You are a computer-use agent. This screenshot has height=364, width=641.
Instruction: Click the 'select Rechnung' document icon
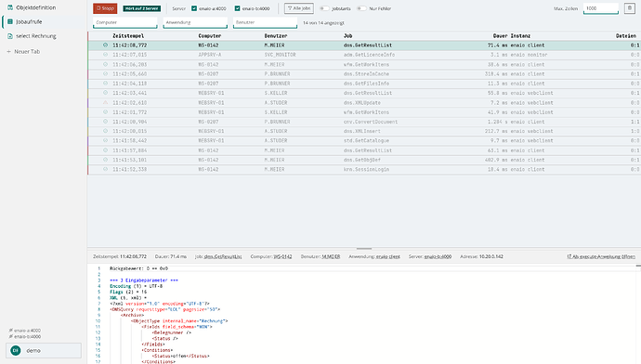[x=10, y=36]
